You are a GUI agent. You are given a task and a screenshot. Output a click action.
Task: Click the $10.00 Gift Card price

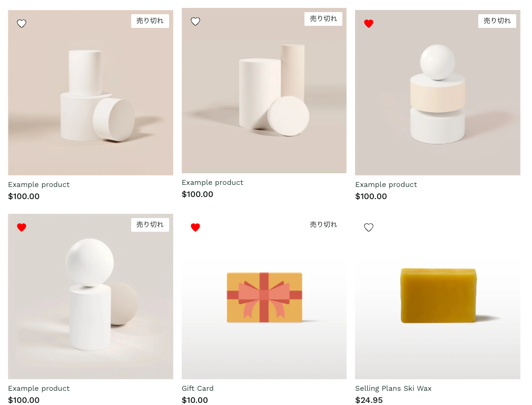(195, 400)
